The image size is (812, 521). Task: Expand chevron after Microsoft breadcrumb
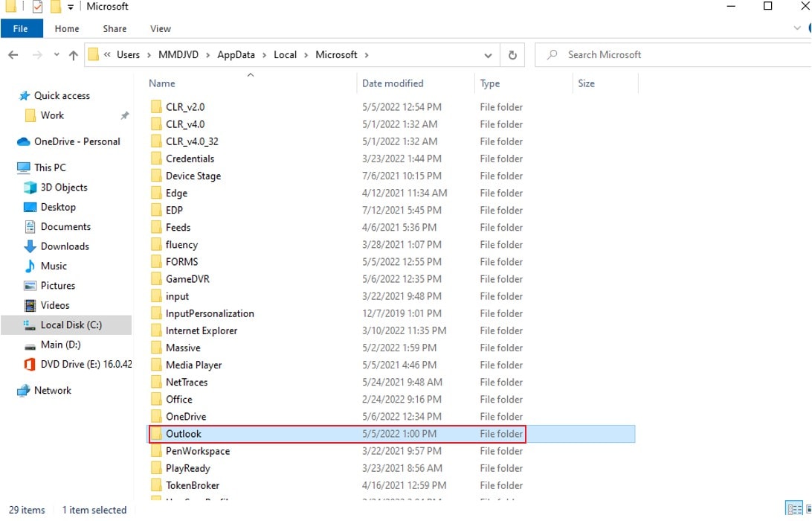click(367, 55)
